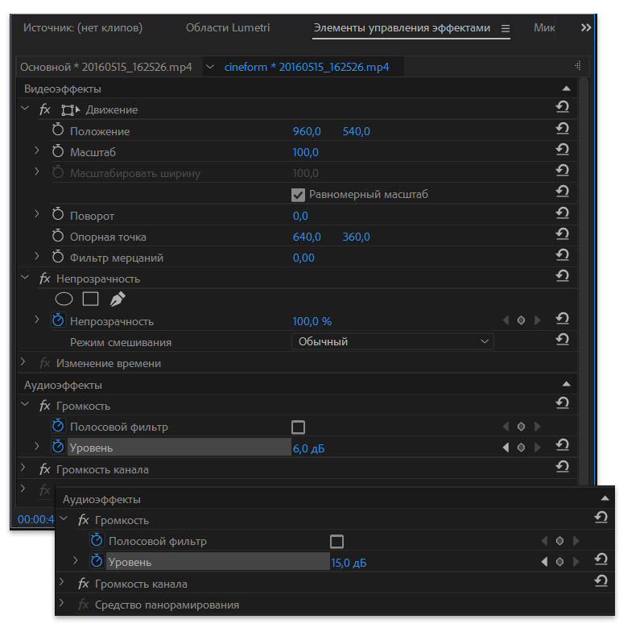The width and height of the screenshot is (644, 644).
Task: Toggle animation stopwatch for Непрозрачность
Action: (x=58, y=320)
